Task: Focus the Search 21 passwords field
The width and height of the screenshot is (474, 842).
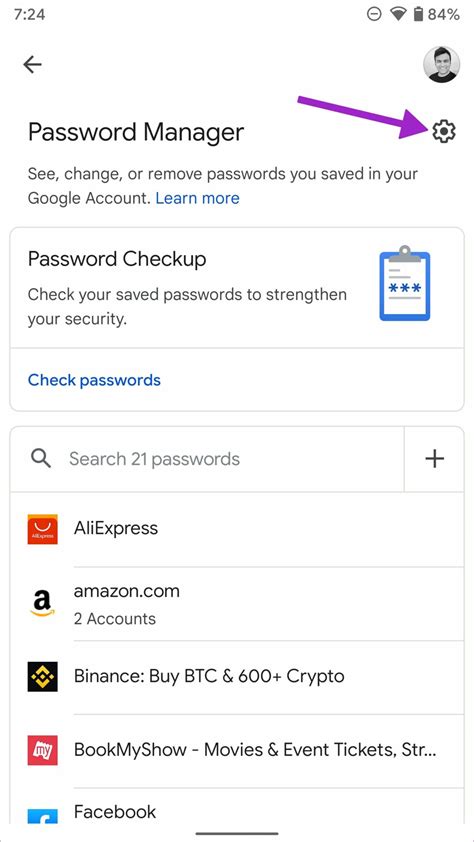Action: coord(207,459)
